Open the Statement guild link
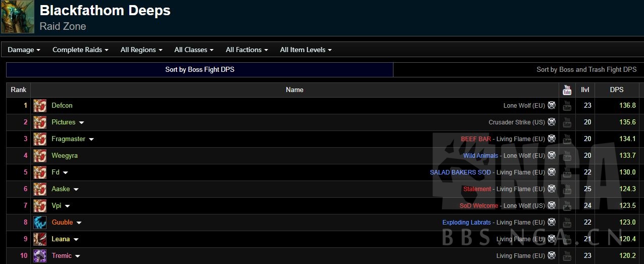 tap(477, 189)
